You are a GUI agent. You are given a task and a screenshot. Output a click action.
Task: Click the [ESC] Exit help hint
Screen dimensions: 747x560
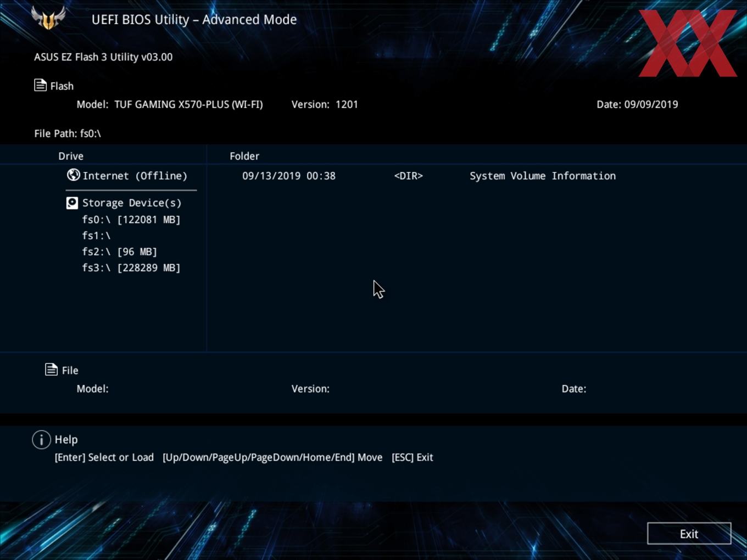(x=412, y=457)
